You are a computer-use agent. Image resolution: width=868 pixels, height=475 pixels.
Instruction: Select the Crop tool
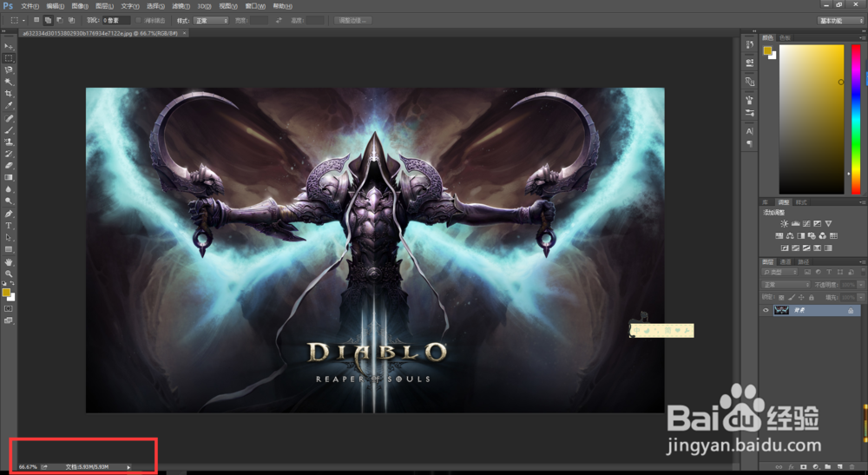coord(9,94)
